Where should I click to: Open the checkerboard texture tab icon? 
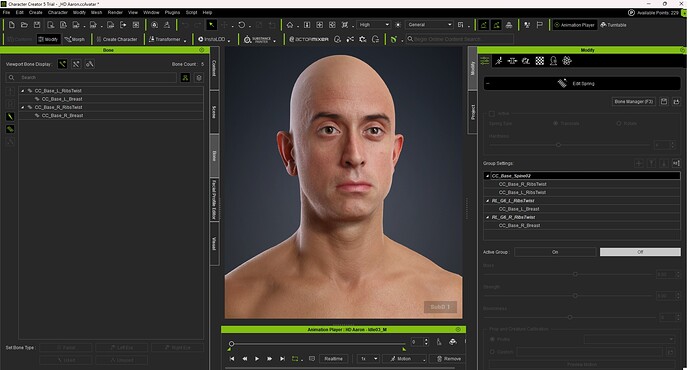coord(540,61)
